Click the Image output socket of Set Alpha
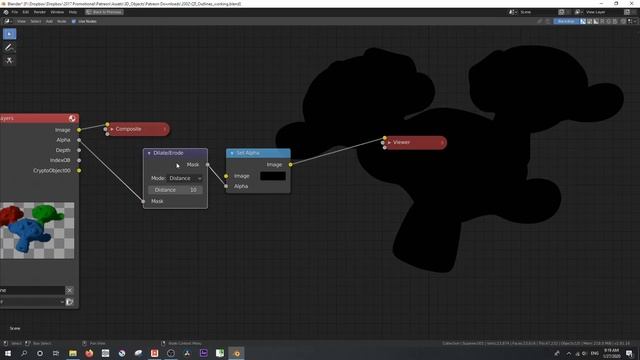Image resolution: width=640 pixels, height=360 pixels. tap(290, 164)
